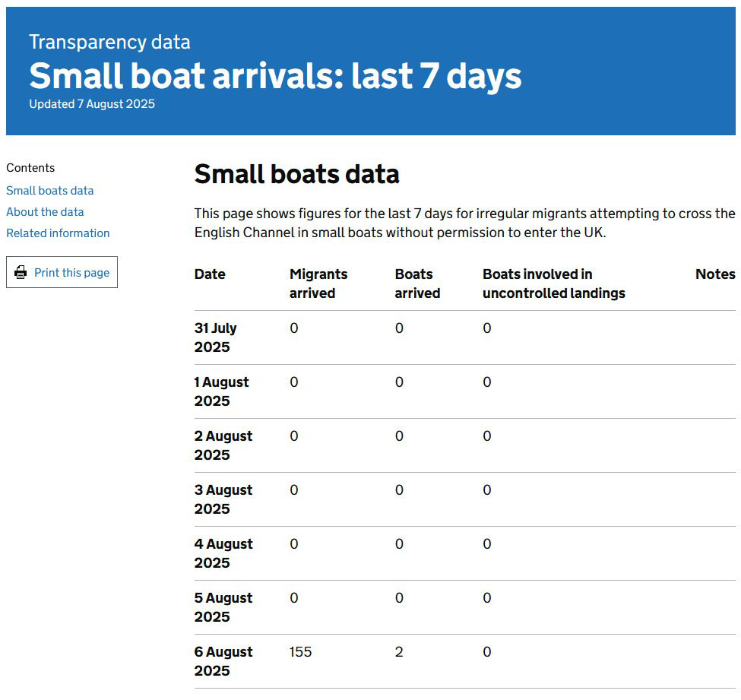Select the 'Transparency data' caption text

coord(109,42)
